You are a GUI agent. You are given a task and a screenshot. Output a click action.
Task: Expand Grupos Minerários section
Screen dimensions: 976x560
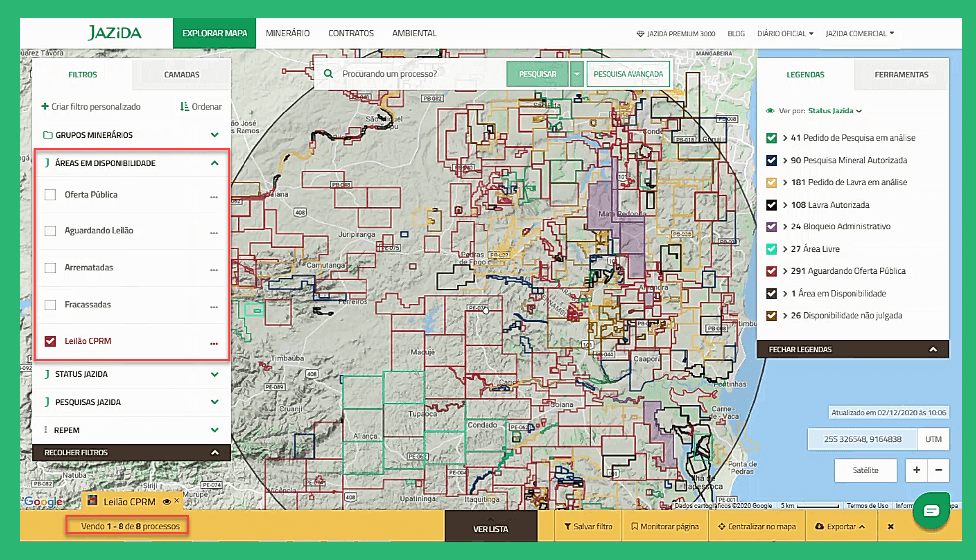[x=215, y=135]
